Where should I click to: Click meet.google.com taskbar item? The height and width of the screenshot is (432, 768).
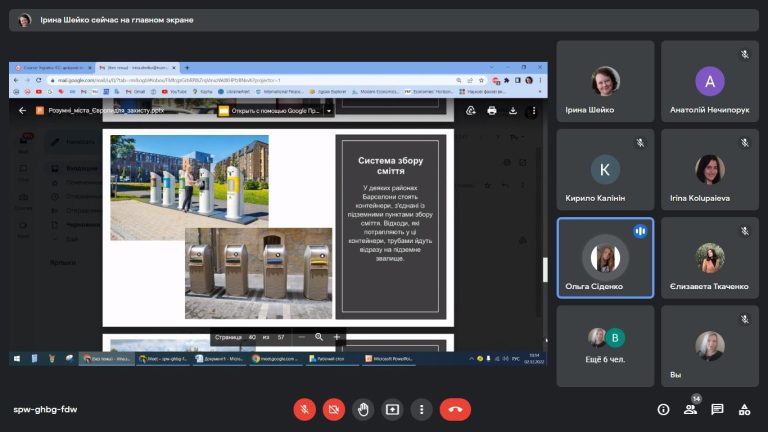tap(274, 359)
